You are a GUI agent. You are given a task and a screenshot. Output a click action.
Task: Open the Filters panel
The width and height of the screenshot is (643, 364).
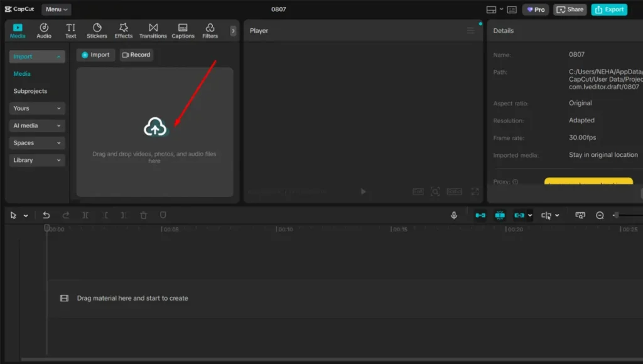210,31
